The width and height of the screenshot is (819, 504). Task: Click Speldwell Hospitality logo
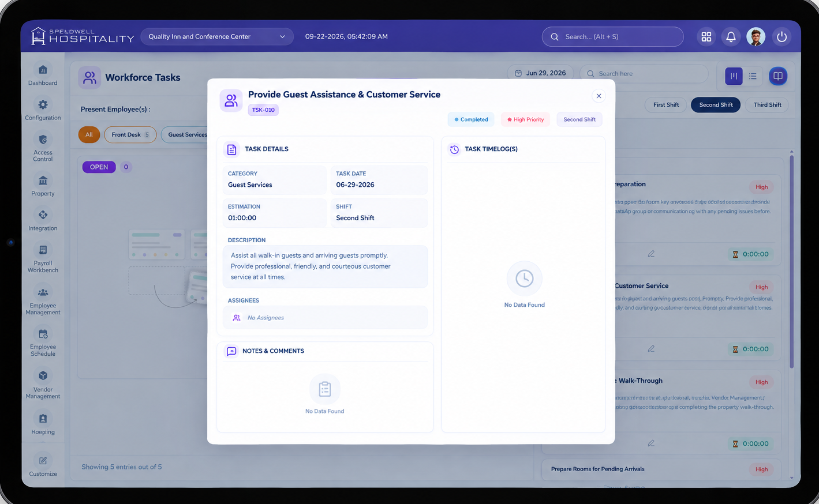(x=82, y=36)
